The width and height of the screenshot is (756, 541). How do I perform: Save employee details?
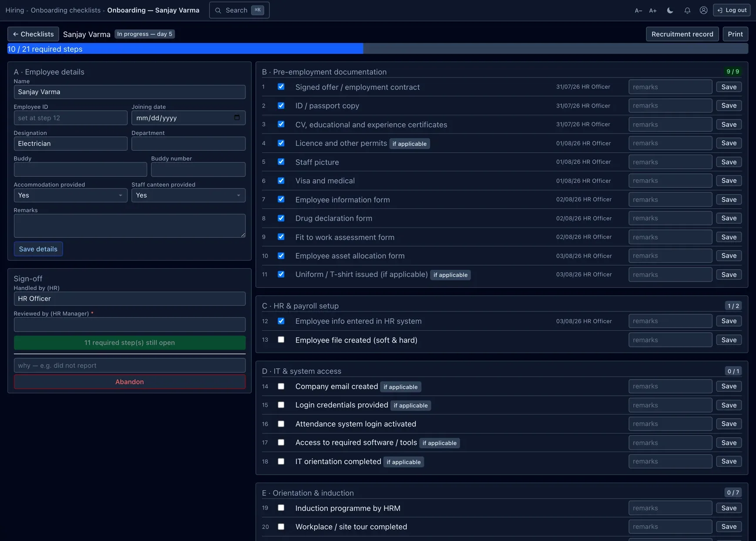click(x=38, y=249)
